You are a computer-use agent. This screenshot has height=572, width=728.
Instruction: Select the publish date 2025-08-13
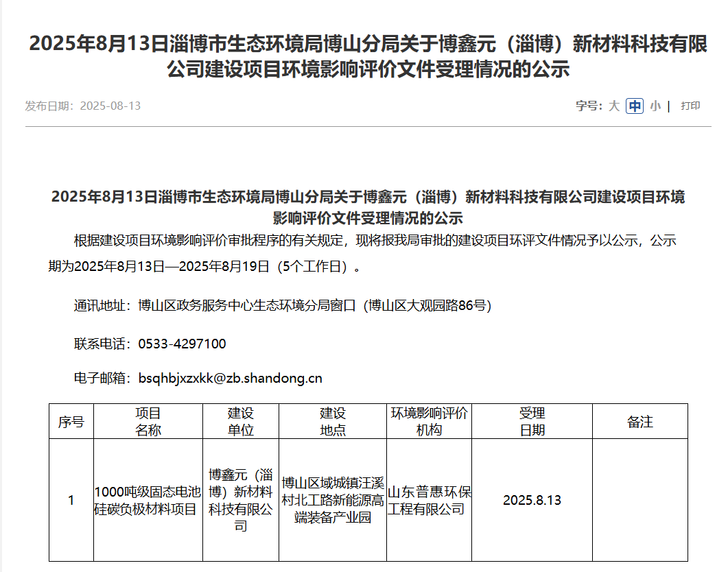pos(110,106)
